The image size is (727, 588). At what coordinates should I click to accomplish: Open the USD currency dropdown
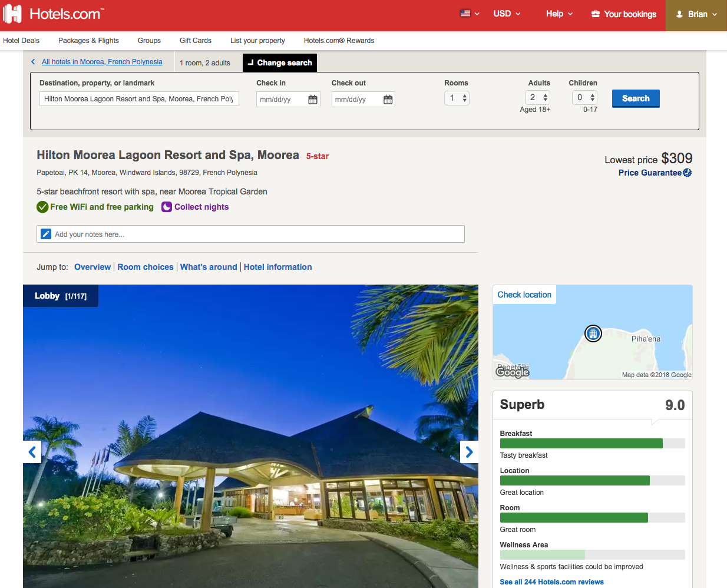pyautogui.click(x=507, y=14)
